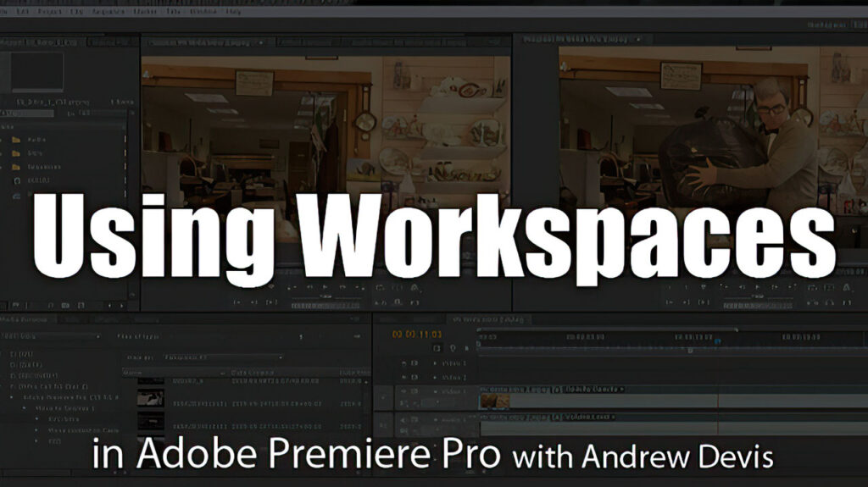Step forward one frame in Program monitor
The height and width of the screenshot is (487, 868).
pyautogui.click(x=775, y=287)
